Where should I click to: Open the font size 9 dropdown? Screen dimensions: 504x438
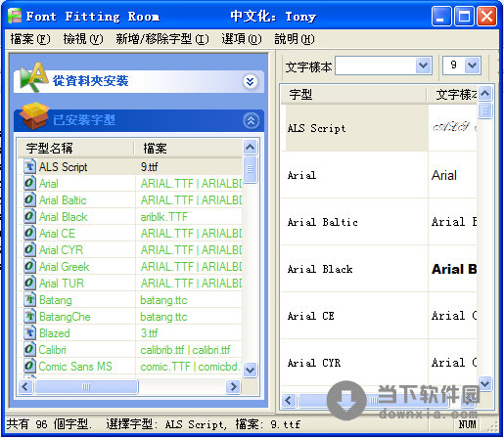tap(472, 66)
